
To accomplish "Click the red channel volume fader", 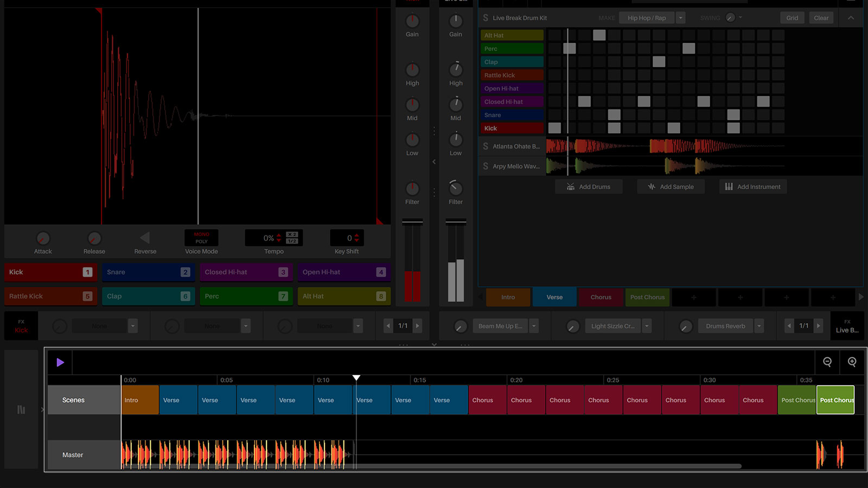I will pyautogui.click(x=412, y=222).
